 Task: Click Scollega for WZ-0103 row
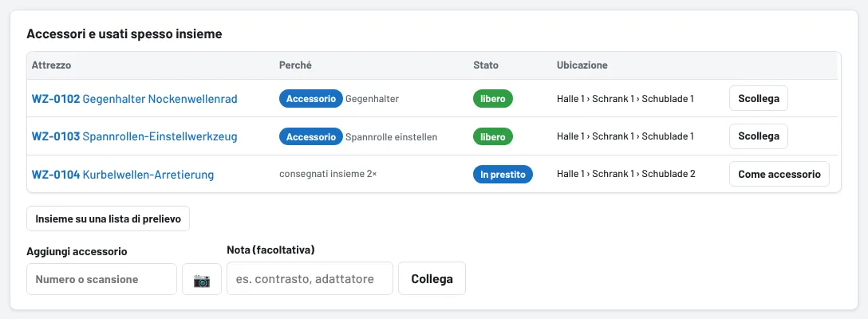[759, 136]
